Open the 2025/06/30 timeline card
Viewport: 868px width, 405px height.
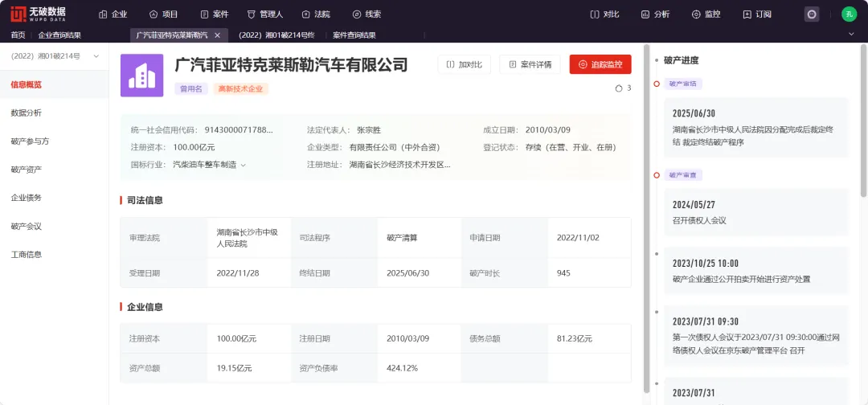coord(756,127)
